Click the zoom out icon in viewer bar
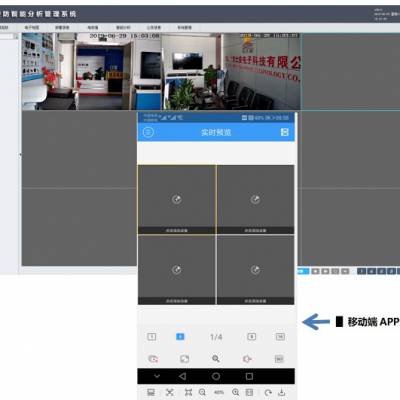The height and width of the screenshot is (400, 400). [202, 392]
